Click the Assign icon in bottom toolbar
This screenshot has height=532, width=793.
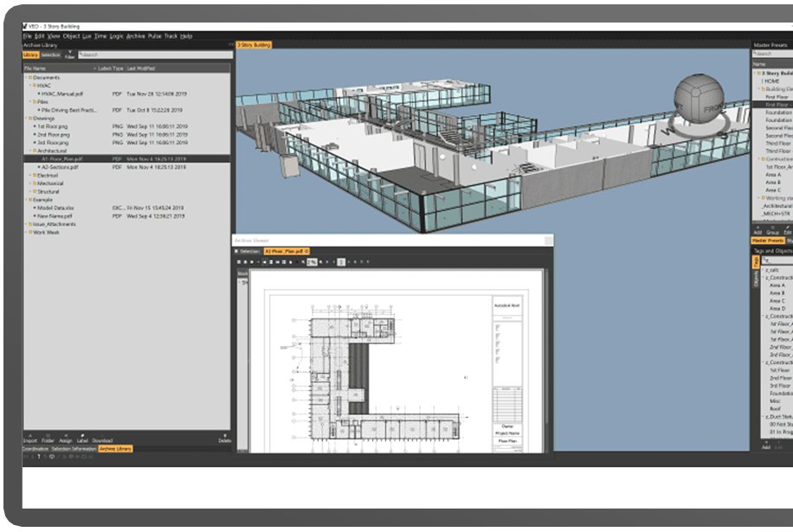pos(66,436)
